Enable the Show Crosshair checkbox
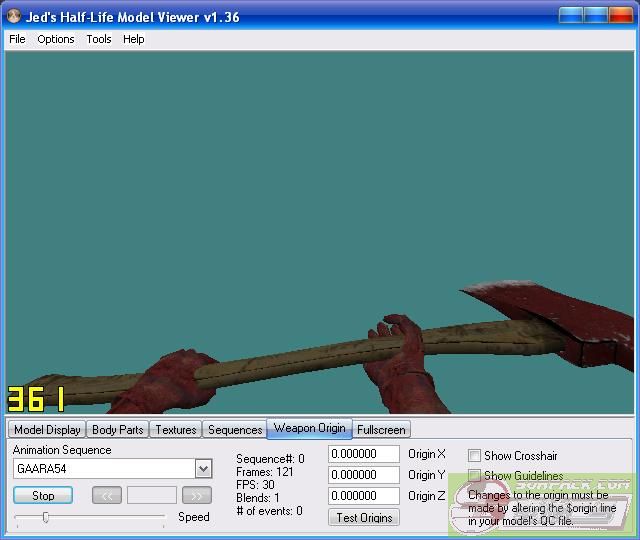 click(475, 456)
